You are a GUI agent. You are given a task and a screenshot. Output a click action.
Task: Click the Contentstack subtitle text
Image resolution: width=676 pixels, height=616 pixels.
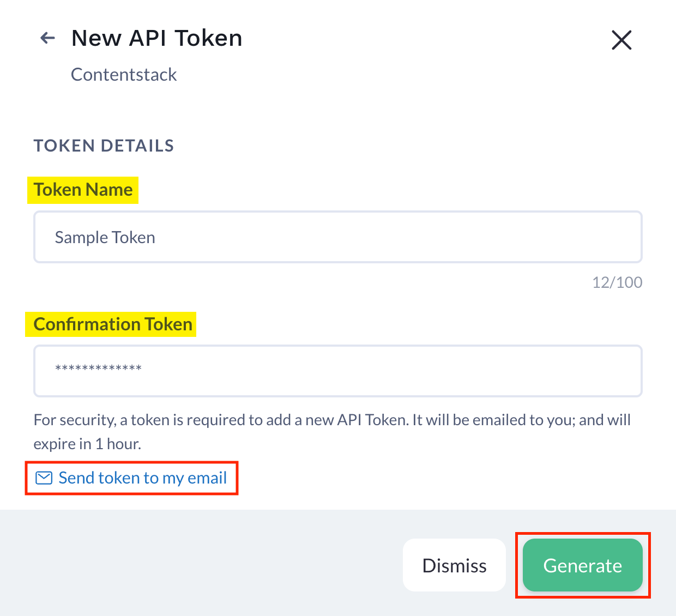point(124,74)
